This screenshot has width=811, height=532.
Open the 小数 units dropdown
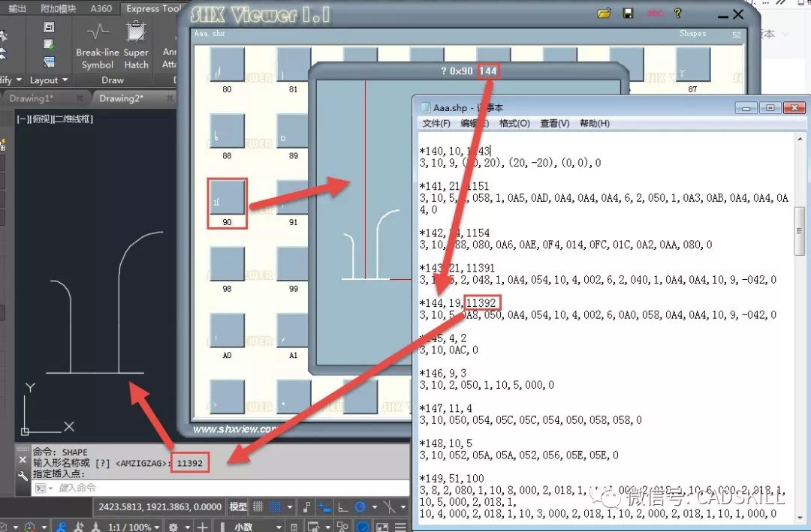point(256,527)
